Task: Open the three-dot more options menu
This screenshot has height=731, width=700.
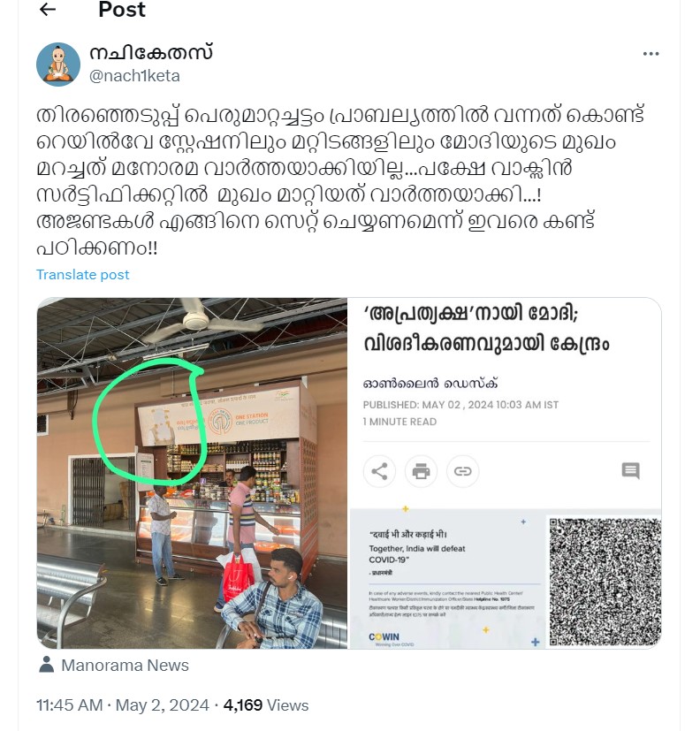Action: [651, 54]
